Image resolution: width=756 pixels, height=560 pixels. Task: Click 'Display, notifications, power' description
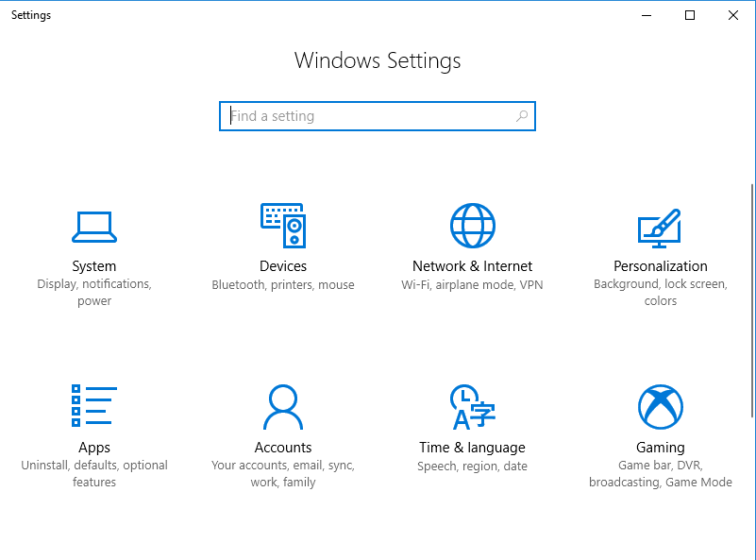94,293
